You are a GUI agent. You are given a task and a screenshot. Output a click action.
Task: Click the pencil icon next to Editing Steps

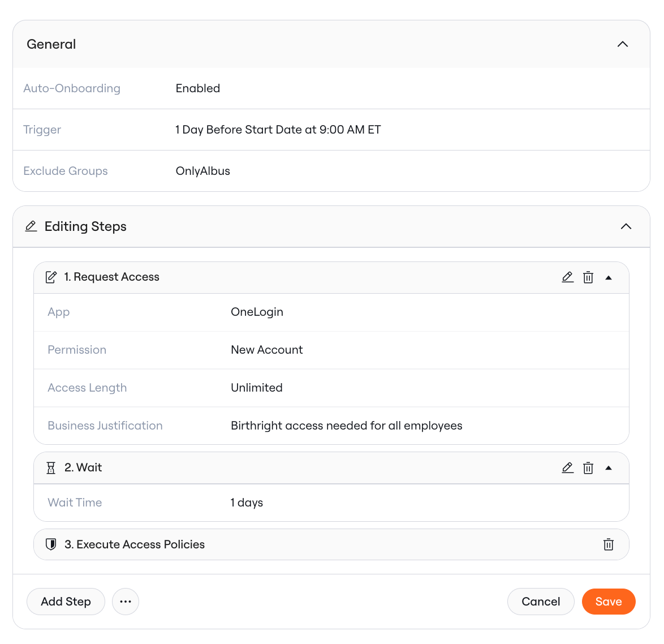coord(31,226)
